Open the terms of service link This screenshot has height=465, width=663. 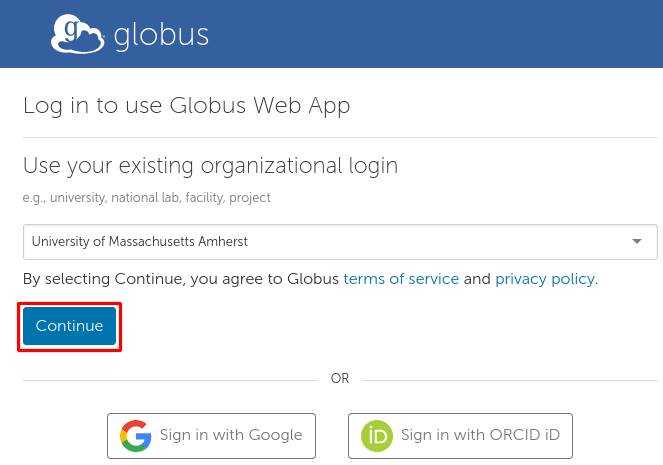point(401,279)
